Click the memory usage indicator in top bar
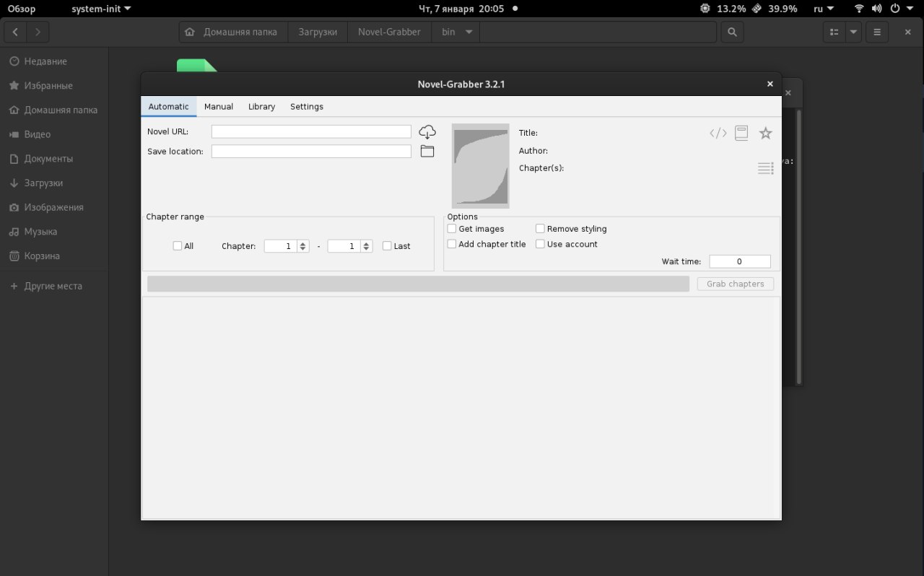 [774, 9]
